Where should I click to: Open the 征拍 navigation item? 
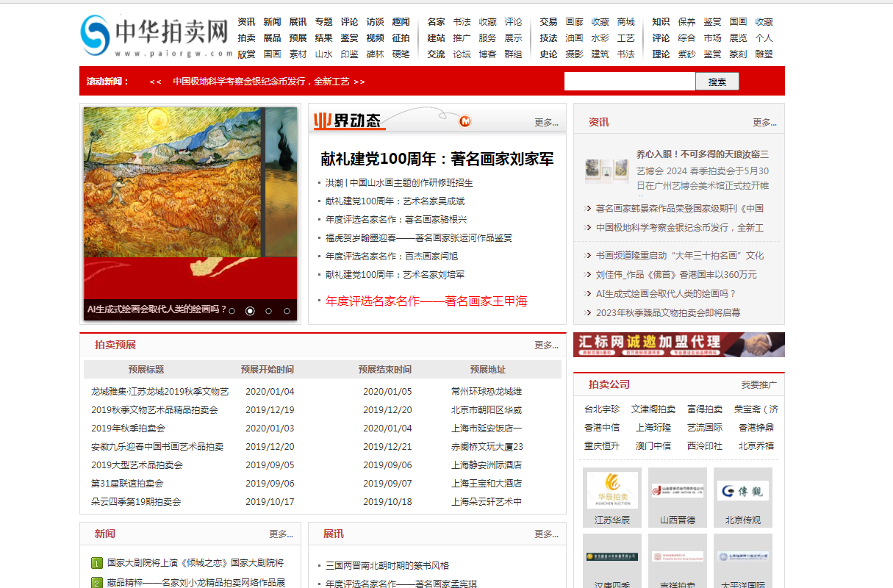(401, 38)
